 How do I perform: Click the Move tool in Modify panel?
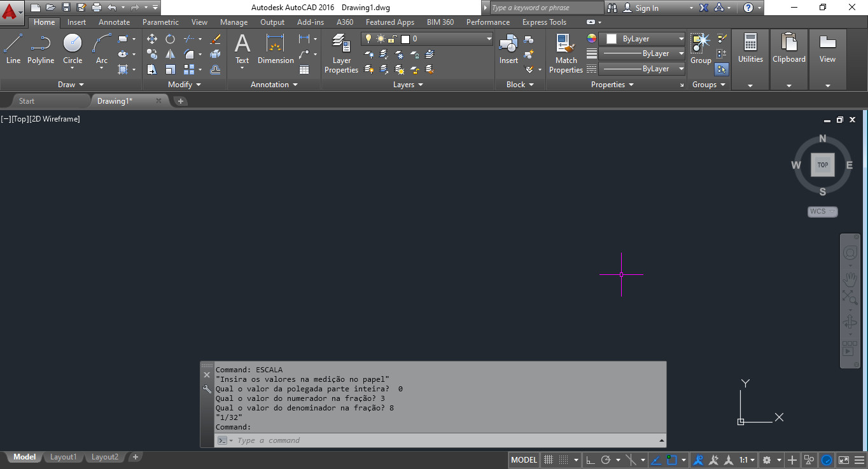[152, 39]
